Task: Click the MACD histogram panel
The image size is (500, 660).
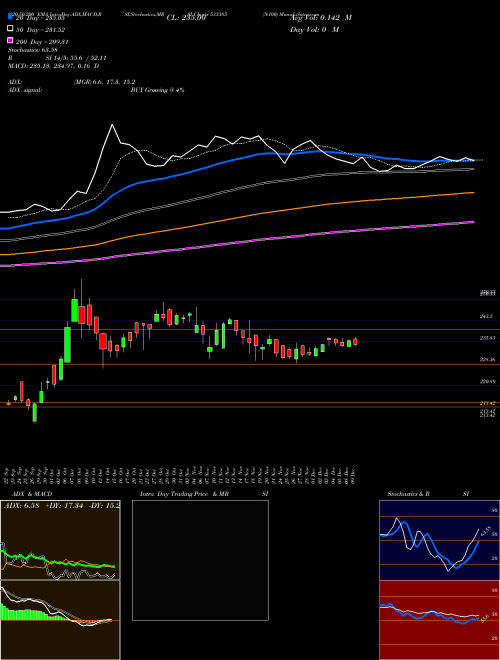Action: click(60, 620)
